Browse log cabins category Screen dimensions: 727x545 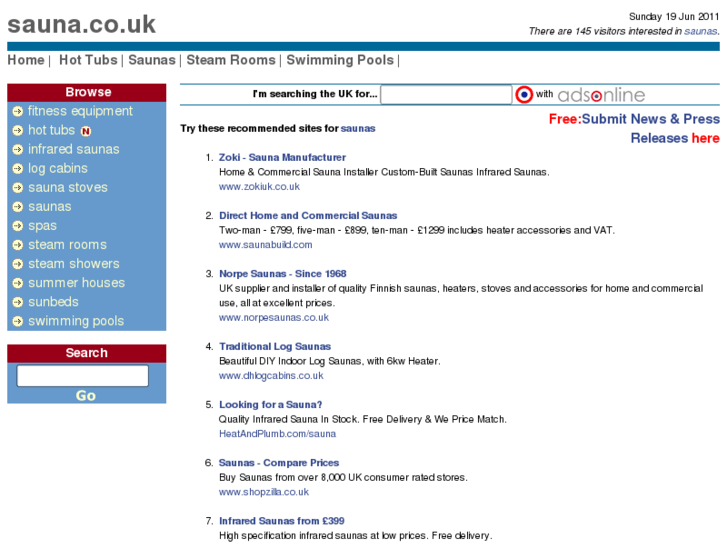[x=57, y=168]
